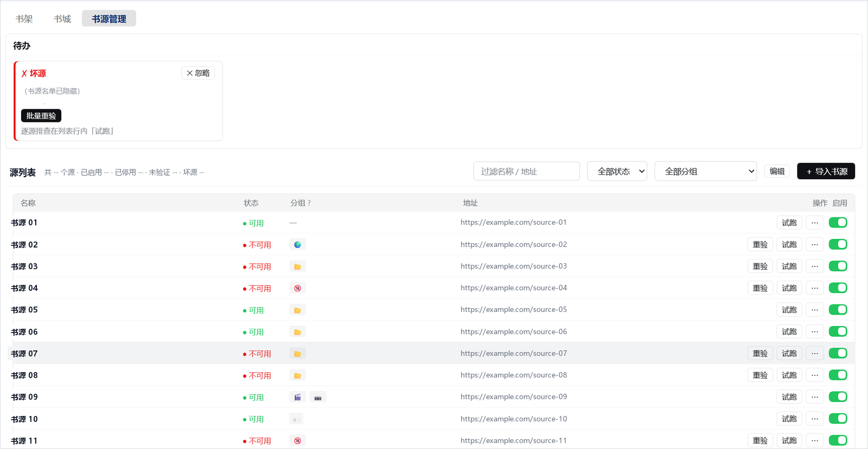Open the ··· actions menu for 书源 07
The width and height of the screenshot is (868, 449).
(x=815, y=353)
